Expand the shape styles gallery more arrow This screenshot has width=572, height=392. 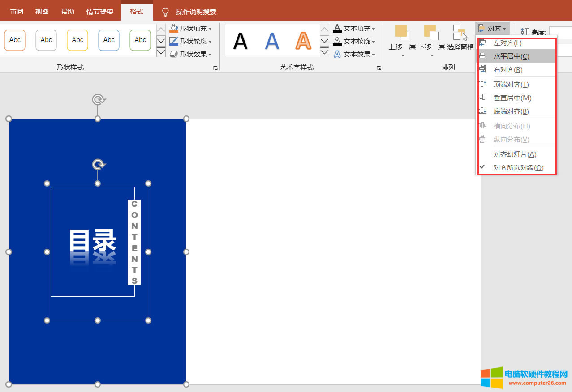pos(161,52)
